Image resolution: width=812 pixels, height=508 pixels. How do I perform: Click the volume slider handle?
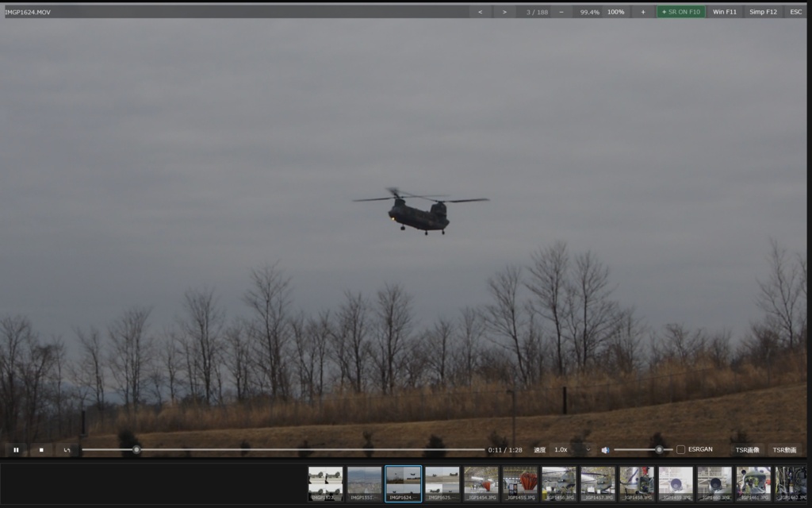(659, 450)
